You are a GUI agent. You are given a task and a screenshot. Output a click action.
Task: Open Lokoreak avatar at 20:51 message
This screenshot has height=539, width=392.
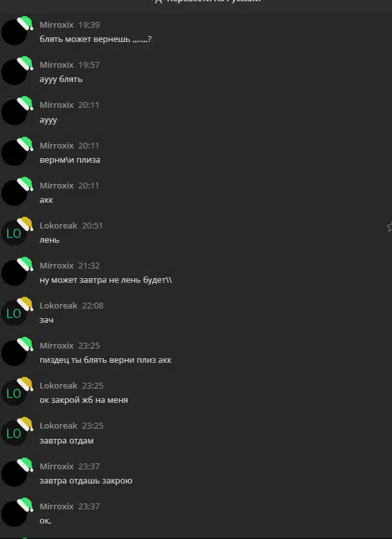point(14,233)
